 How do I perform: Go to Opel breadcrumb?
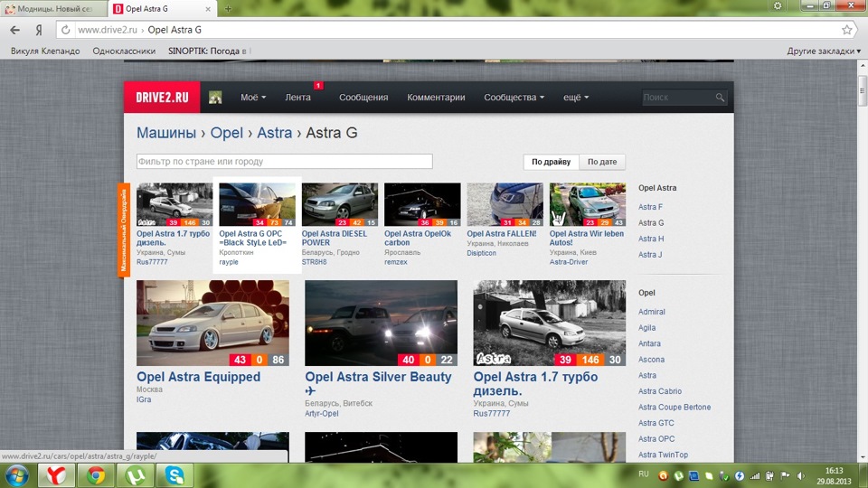(x=226, y=133)
